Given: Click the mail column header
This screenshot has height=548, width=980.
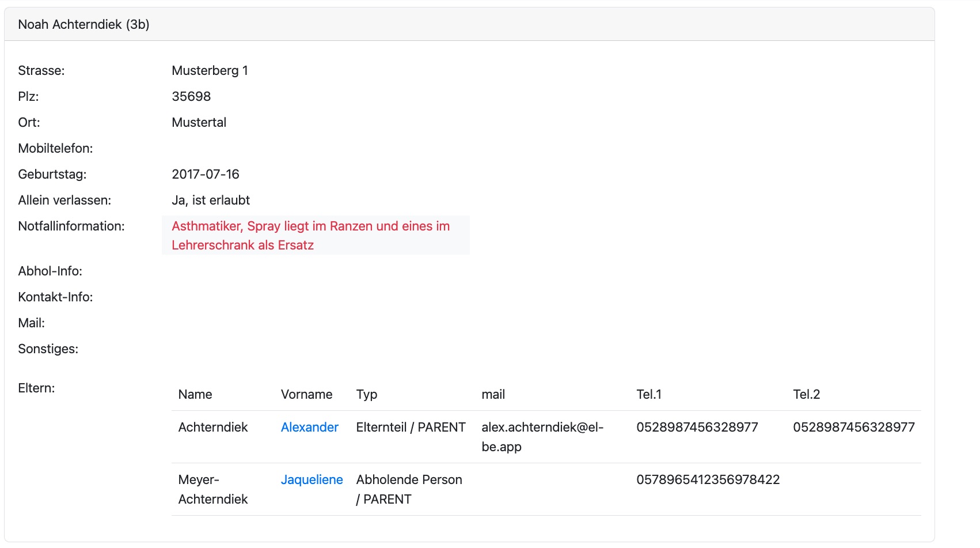Looking at the screenshot, I should point(493,394).
